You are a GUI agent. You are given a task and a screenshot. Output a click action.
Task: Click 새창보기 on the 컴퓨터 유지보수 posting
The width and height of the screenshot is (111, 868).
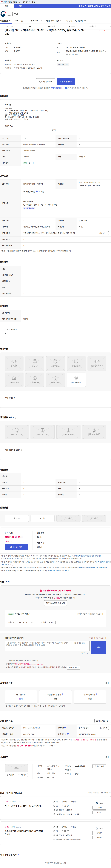(x=99, y=812)
